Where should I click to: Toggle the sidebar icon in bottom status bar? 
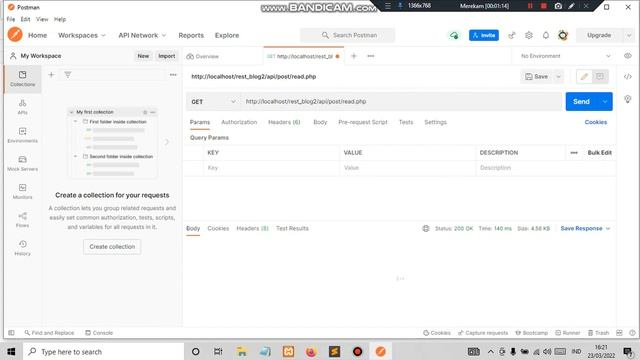tap(11, 333)
